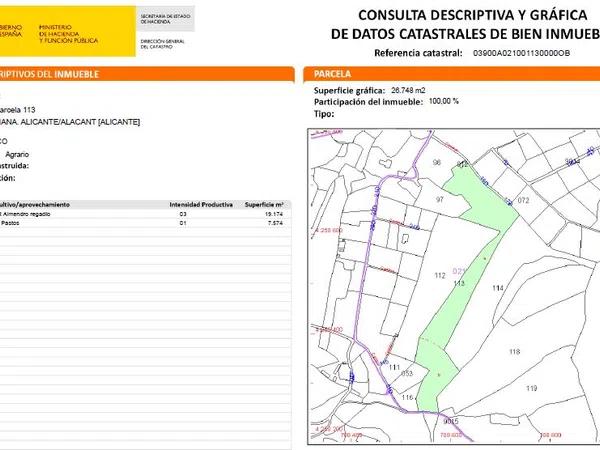The width and height of the screenshot is (600, 450).
Task: Click parcel label '9015' on the map
Action: (450, 421)
